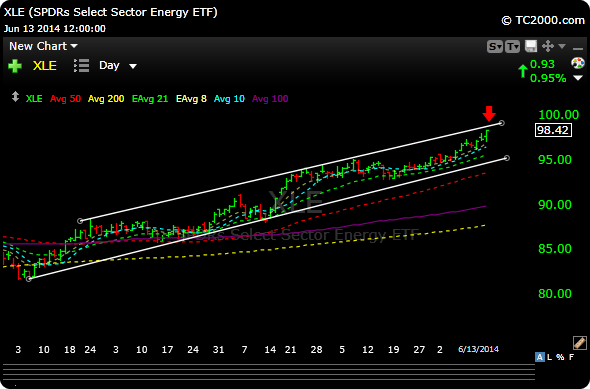Image resolution: width=590 pixels, height=389 pixels.
Task: Select logarithmic scale L toggle
Action: [550, 357]
